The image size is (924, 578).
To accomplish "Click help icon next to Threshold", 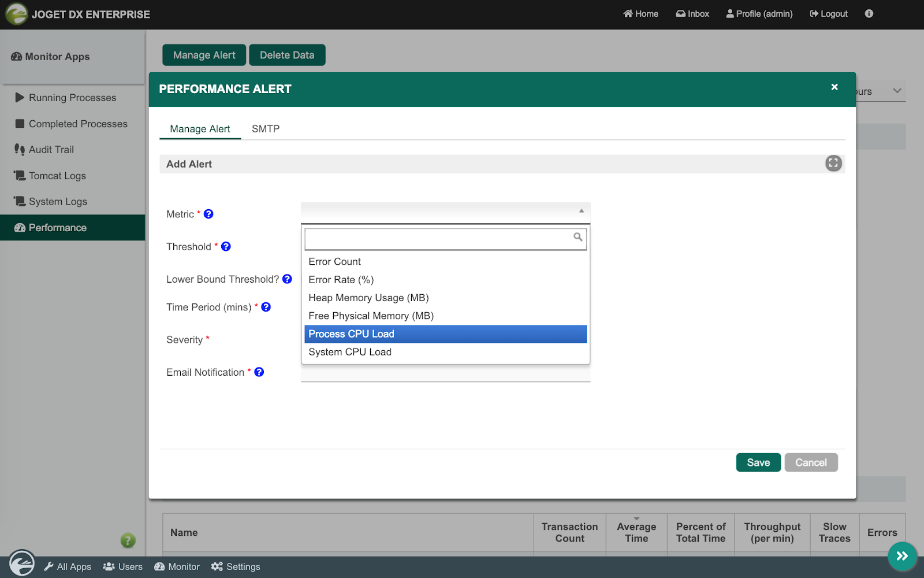I will (x=226, y=246).
